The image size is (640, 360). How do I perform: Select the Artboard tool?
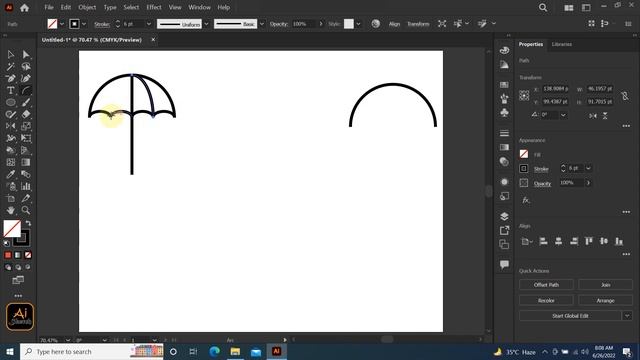pos(11,198)
